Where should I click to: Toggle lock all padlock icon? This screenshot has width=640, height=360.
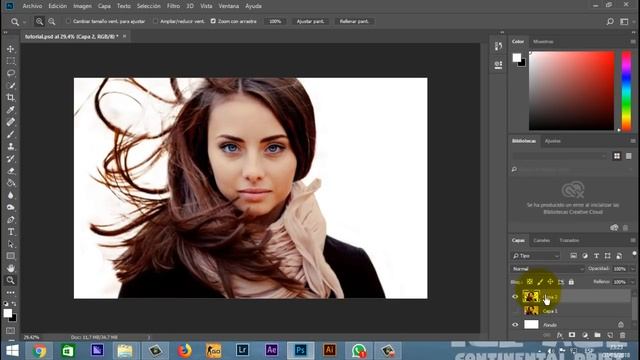(571, 282)
